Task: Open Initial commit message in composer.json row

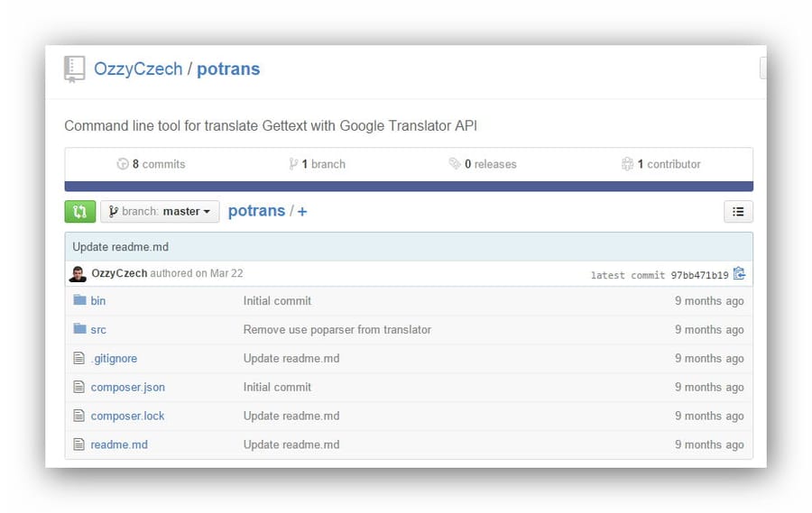Action: pos(277,387)
